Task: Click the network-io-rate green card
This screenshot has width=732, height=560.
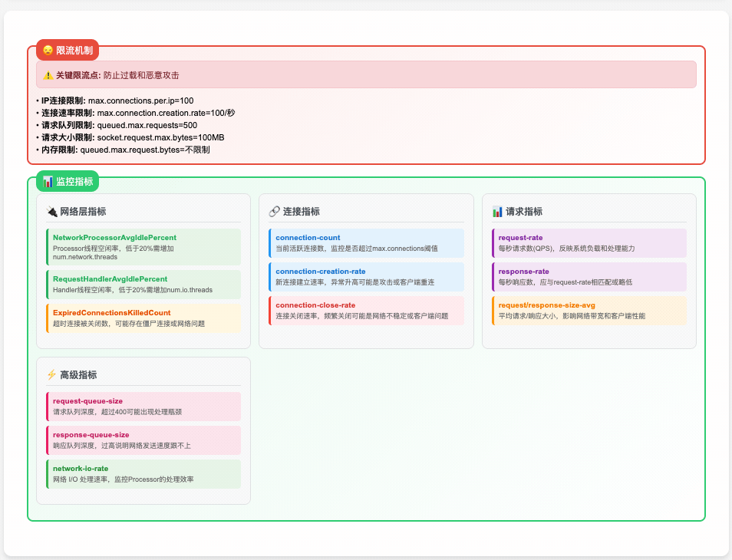Action: click(x=143, y=473)
